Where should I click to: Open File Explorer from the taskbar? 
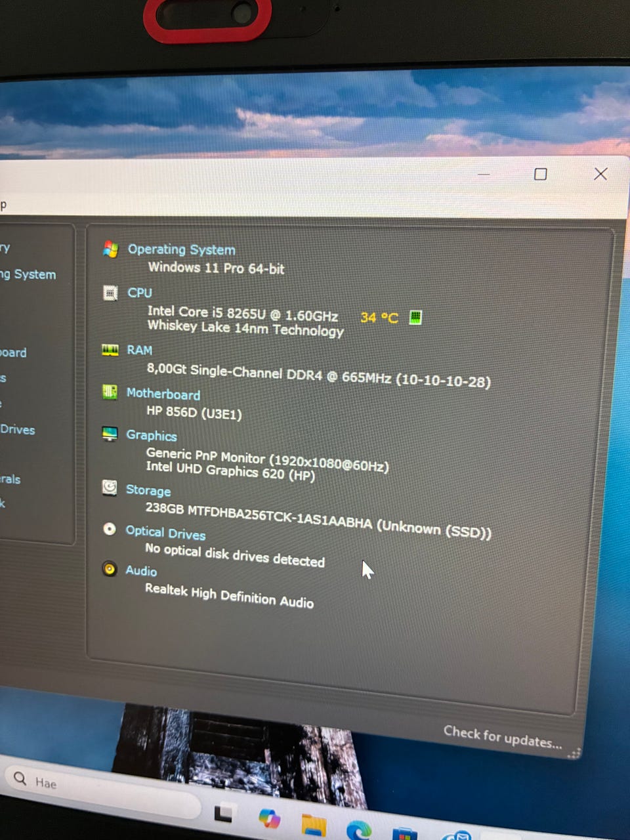[314, 825]
